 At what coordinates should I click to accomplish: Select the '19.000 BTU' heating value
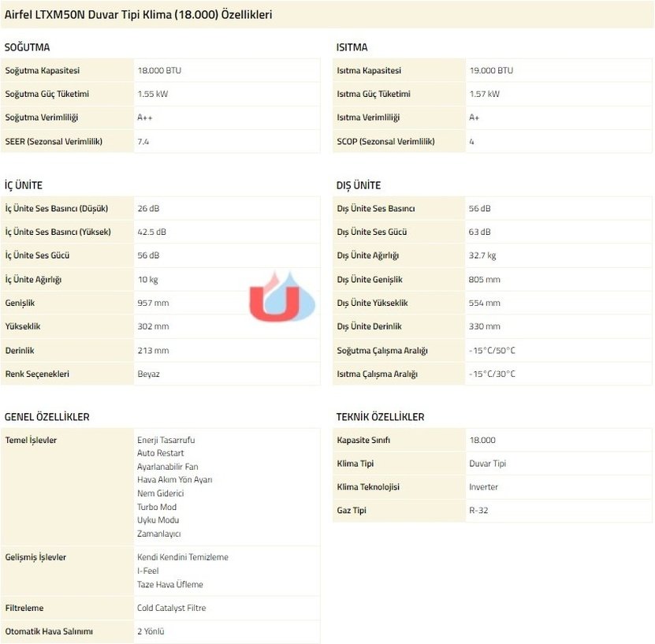491,70
